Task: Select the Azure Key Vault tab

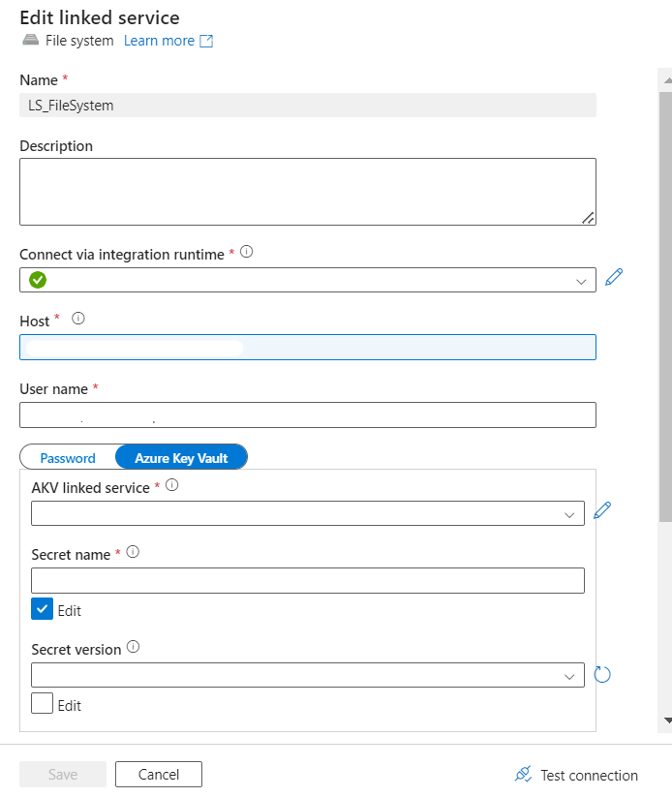Action: pos(181,458)
